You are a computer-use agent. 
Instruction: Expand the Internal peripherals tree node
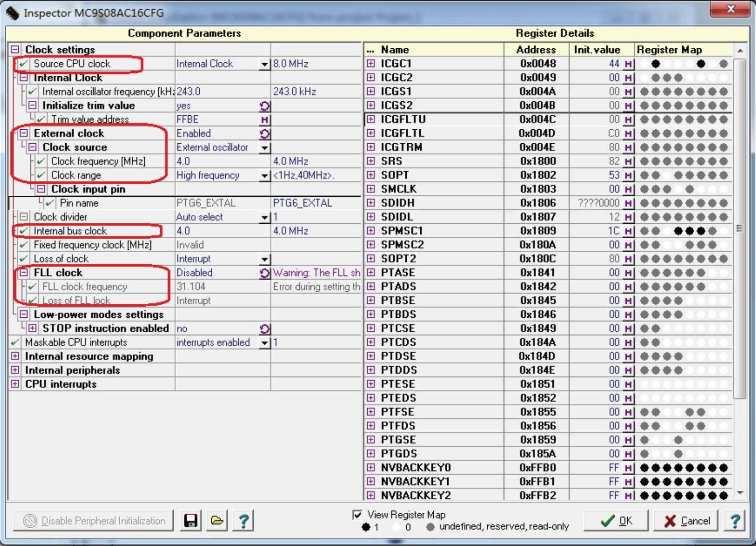point(15,370)
